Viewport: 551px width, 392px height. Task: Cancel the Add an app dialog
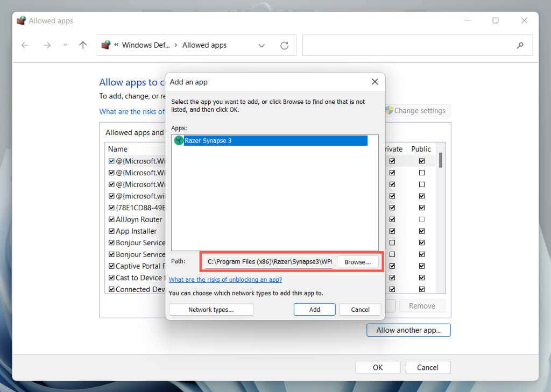click(360, 309)
